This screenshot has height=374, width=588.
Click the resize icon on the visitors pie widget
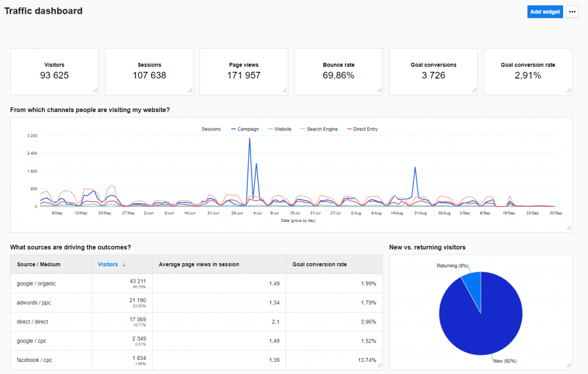point(567,364)
